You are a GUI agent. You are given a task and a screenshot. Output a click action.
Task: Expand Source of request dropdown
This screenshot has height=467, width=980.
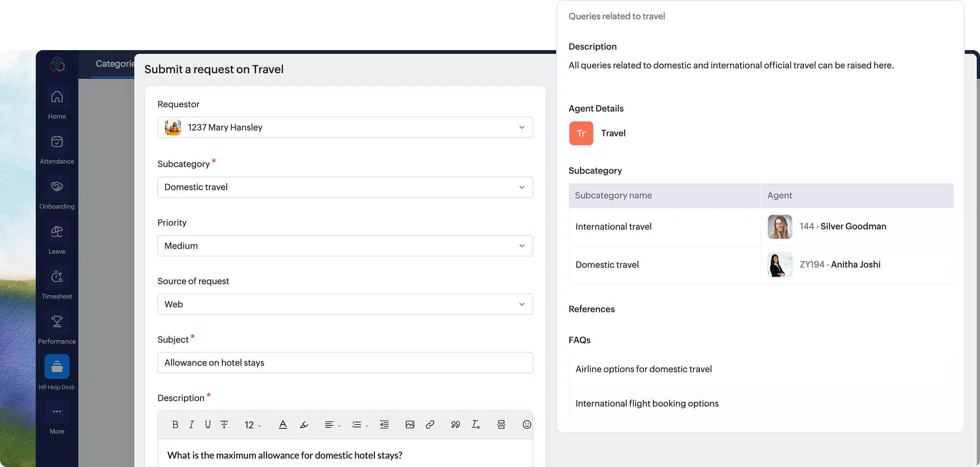(x=345, y=304)
